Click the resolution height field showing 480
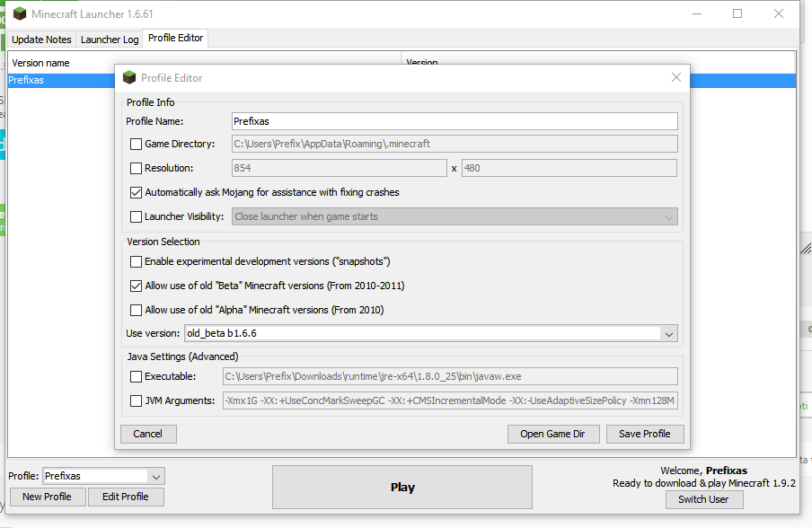 click(x=569, y=168)
